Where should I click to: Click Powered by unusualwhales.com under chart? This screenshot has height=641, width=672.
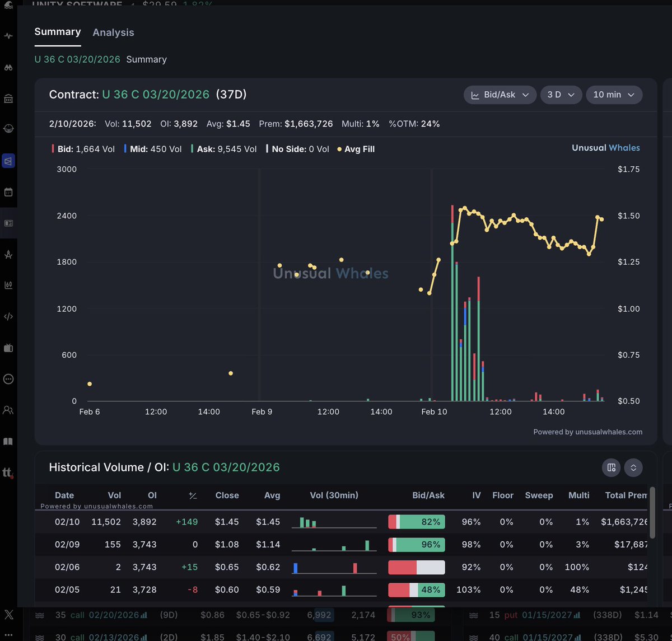pyautogui.click(x=588, y=432)
